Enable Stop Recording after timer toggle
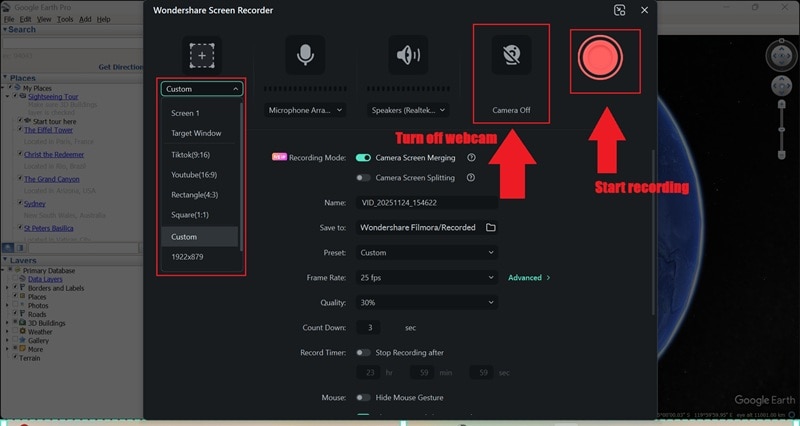The width and height of the screenshot is (800, 426). coord(363,353)
